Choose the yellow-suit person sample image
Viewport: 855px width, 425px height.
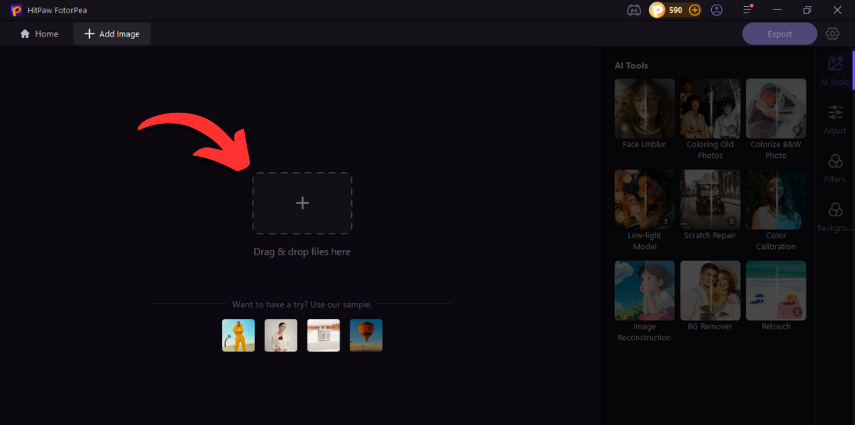click(238, 336)
